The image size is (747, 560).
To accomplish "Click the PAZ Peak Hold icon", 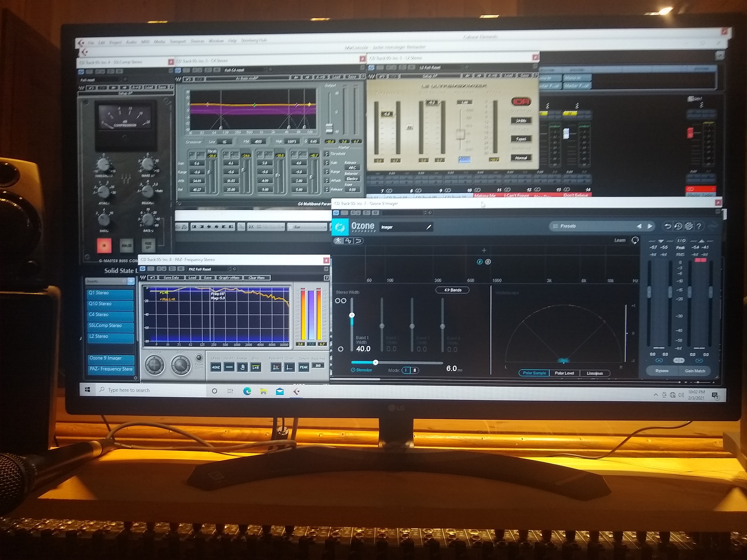I will click(276, 367).
